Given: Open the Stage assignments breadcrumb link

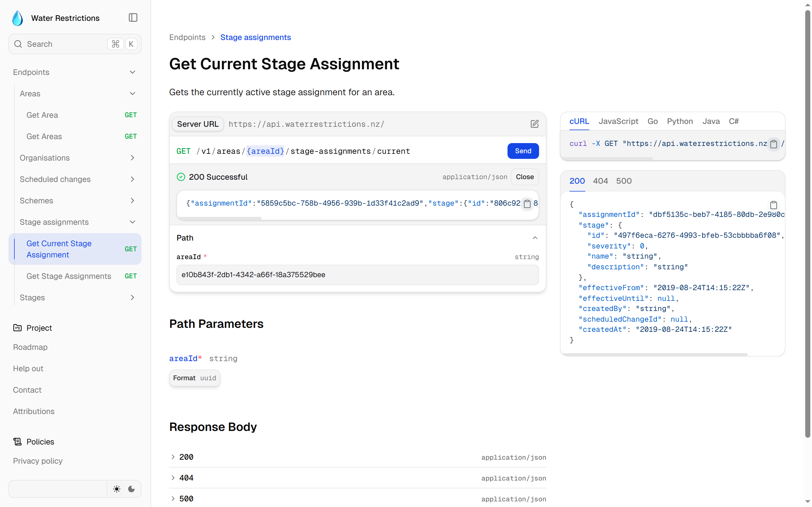Looking at the screenshot, I should tap(255, 37).
